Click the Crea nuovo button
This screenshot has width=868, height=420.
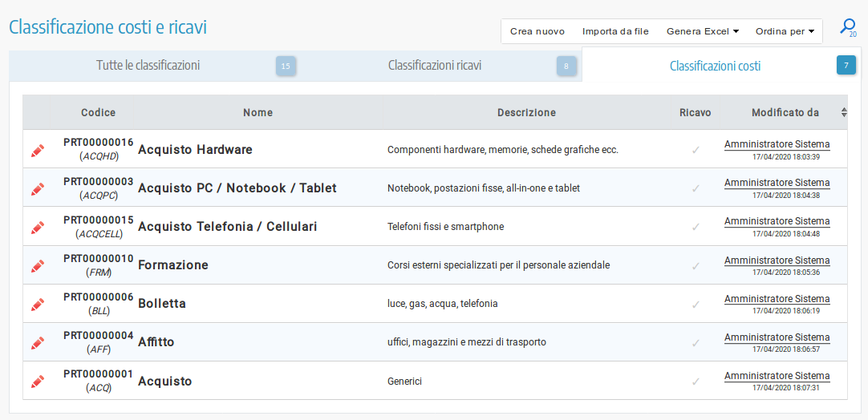point(537,31)
